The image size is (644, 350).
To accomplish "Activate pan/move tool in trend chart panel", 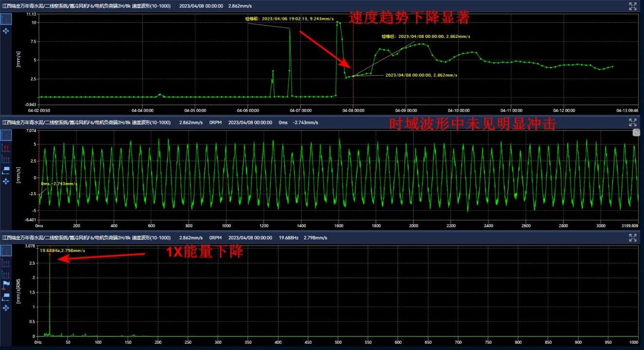I will pyautogui.click(x=6, y=31).
